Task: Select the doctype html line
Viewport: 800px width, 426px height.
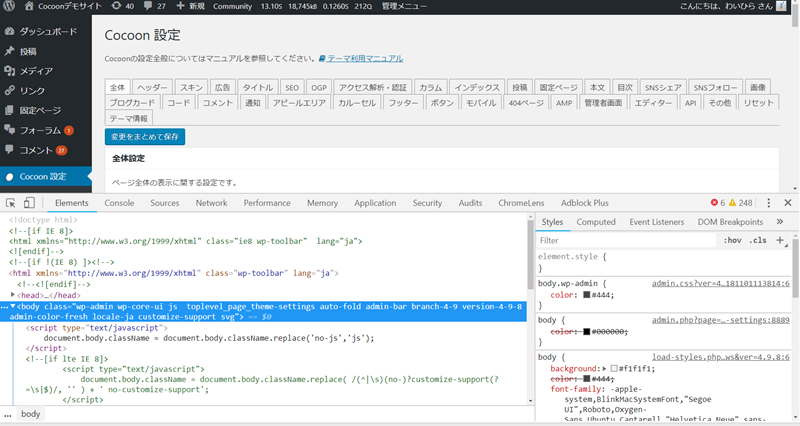Action: click(43, 220)
